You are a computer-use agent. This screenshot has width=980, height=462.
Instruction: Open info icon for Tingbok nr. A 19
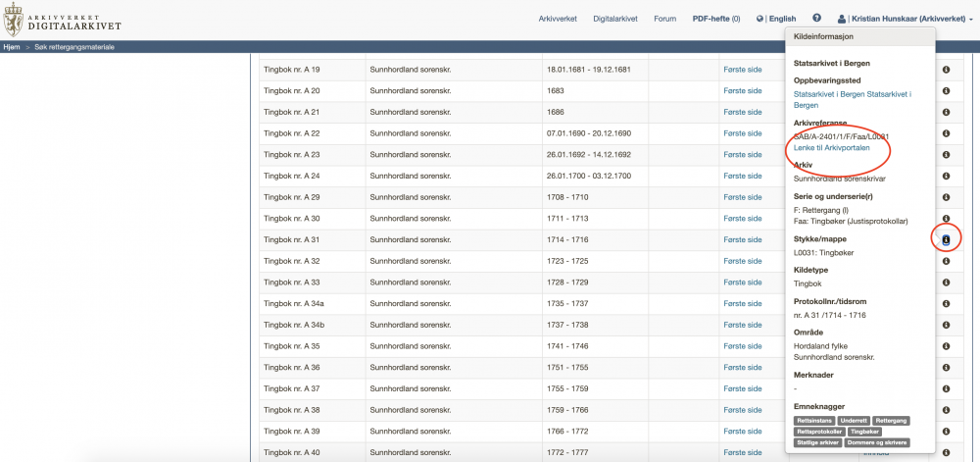(946, 70)
